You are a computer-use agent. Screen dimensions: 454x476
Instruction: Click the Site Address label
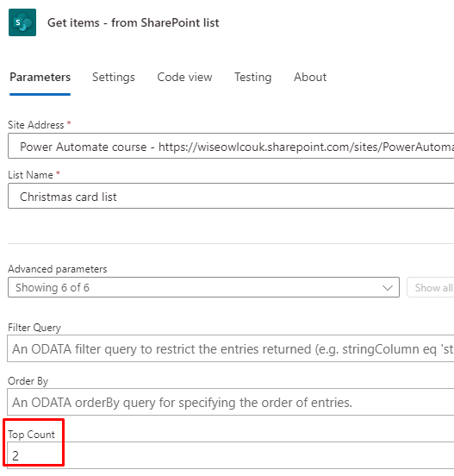(x=36, y=125)
